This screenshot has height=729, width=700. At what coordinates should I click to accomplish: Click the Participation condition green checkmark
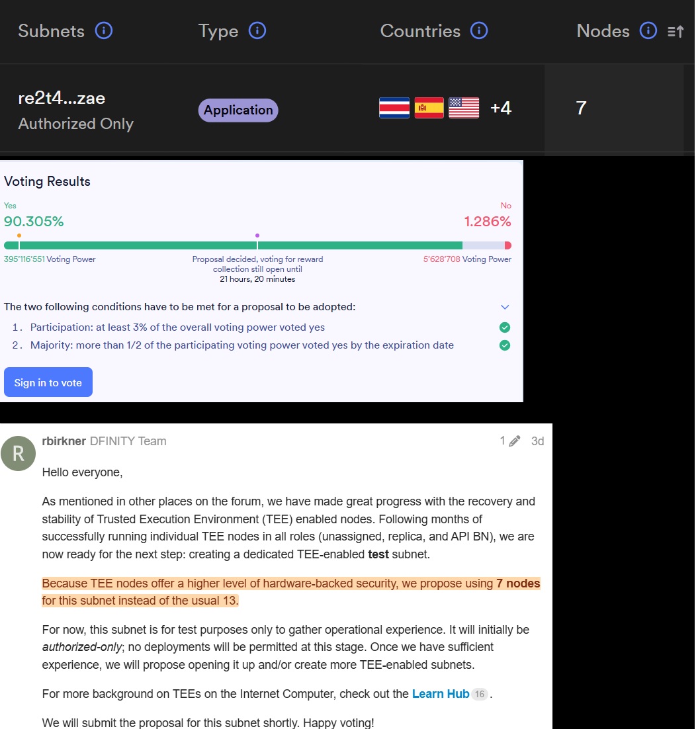505,327
